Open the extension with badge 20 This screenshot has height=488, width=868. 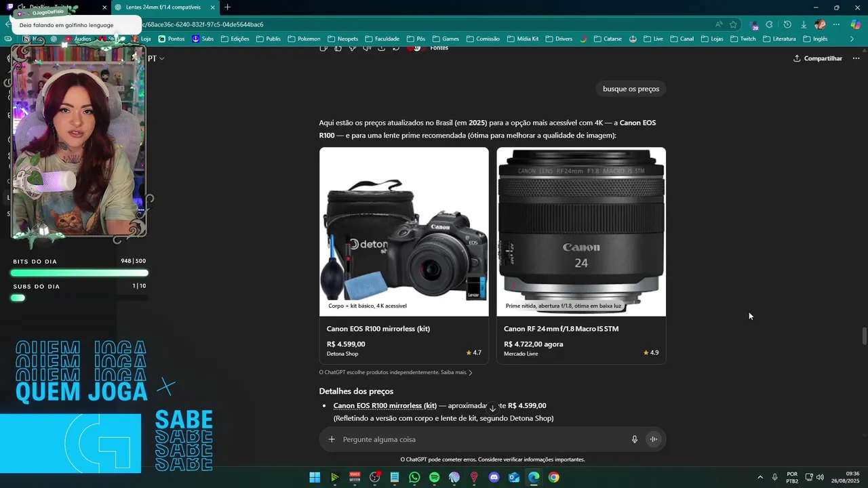tap(753, 24)
